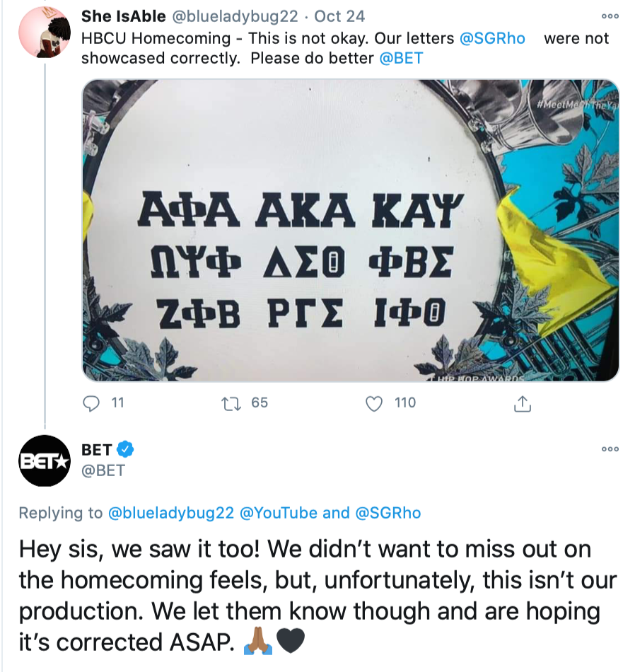Open the @BET mention in tweet text
Image resolution: width=635 pixels, height=672 pixels.
401,58
